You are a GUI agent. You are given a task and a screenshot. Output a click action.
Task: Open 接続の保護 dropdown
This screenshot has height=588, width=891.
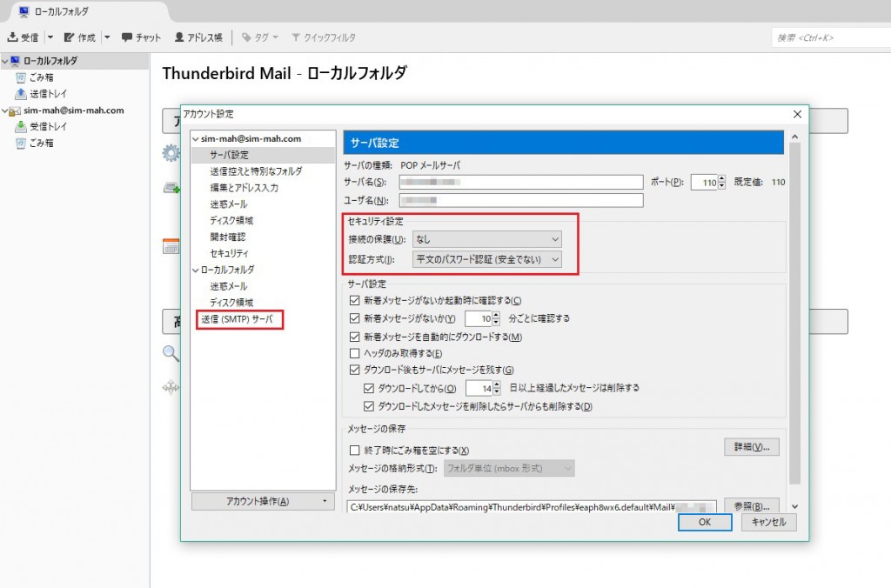487,239
